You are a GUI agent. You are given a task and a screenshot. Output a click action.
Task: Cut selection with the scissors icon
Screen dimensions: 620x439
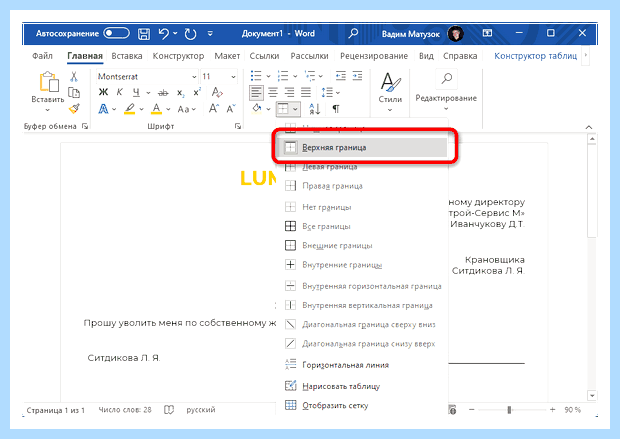pyautogui.click(x=74, y=76)
